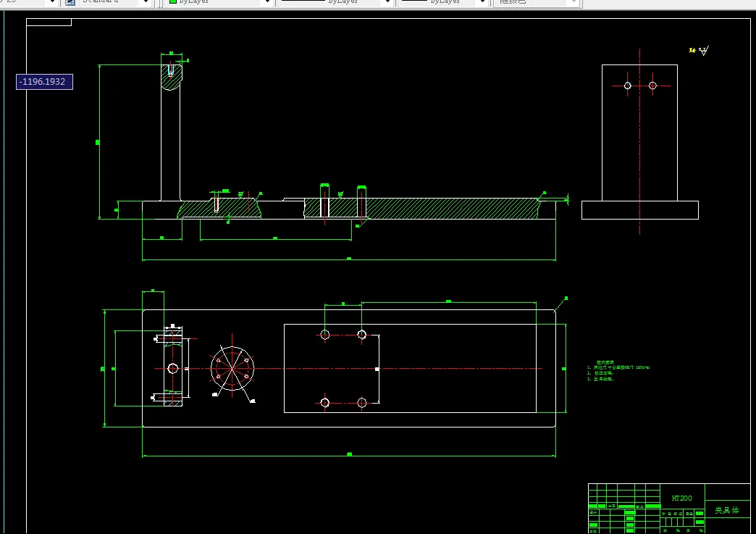The width and height of the screenshot is (756, 534).
Task: Click the dynamic input box showing -1196.1932
Action: coord(44,82)
